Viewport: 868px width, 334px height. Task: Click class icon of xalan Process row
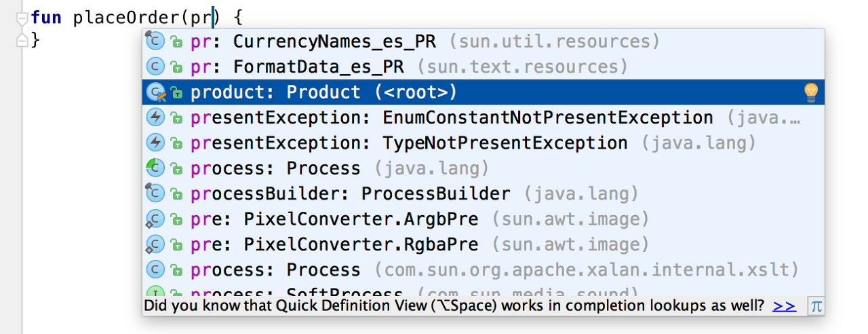pyautogui.click(x=156, y=270)
